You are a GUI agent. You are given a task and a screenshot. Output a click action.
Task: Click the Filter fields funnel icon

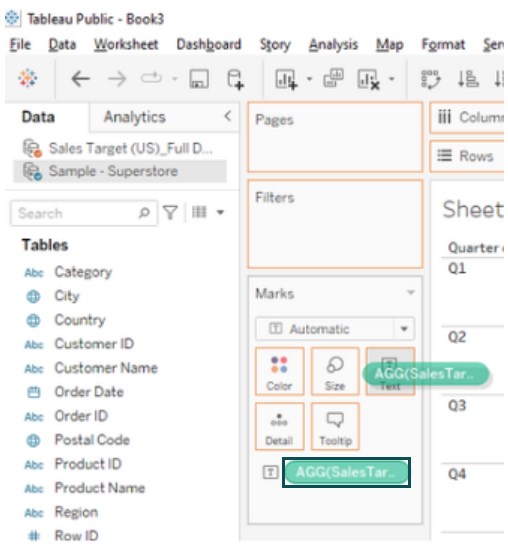[171, 212]
